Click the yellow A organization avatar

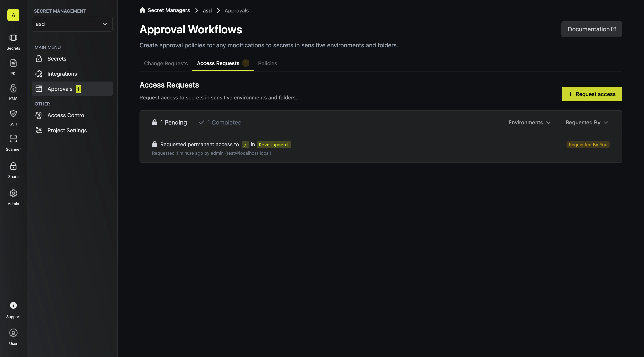13,15
